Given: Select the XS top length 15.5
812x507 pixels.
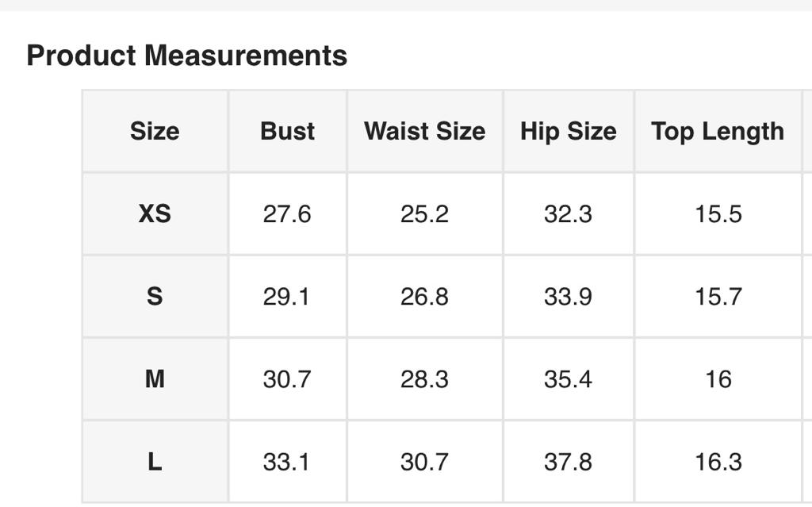Looking at the screenshot, I should [718, 213].
